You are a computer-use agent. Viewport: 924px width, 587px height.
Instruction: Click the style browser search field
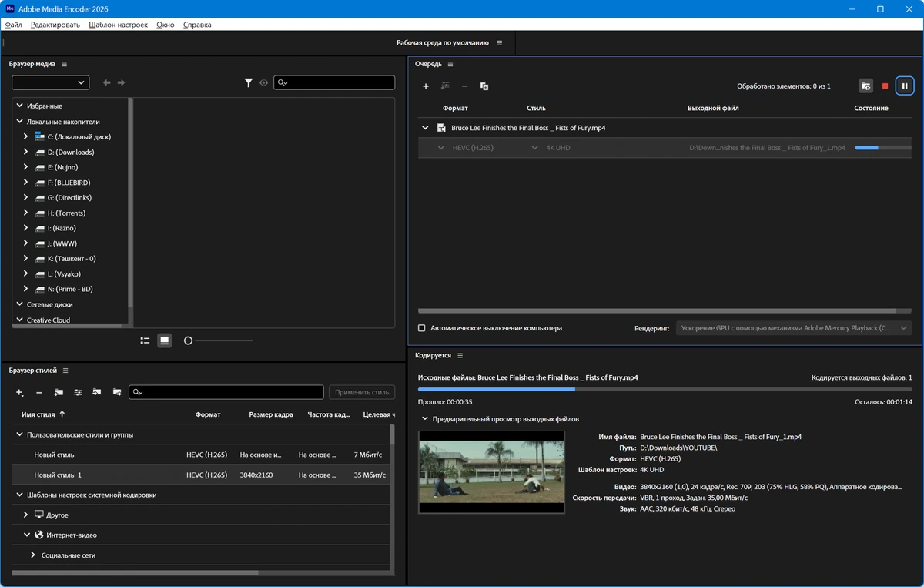click(x=226, y=392)
